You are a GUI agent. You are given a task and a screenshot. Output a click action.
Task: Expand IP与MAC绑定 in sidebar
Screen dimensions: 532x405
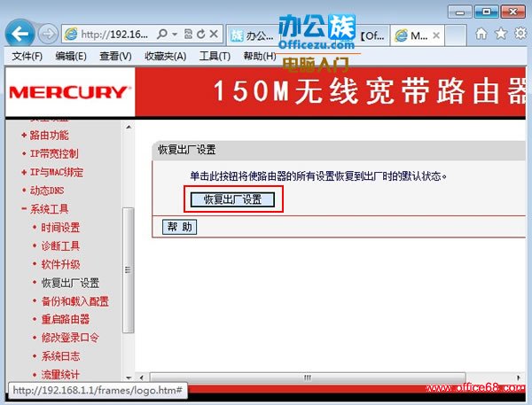point(57,172)
